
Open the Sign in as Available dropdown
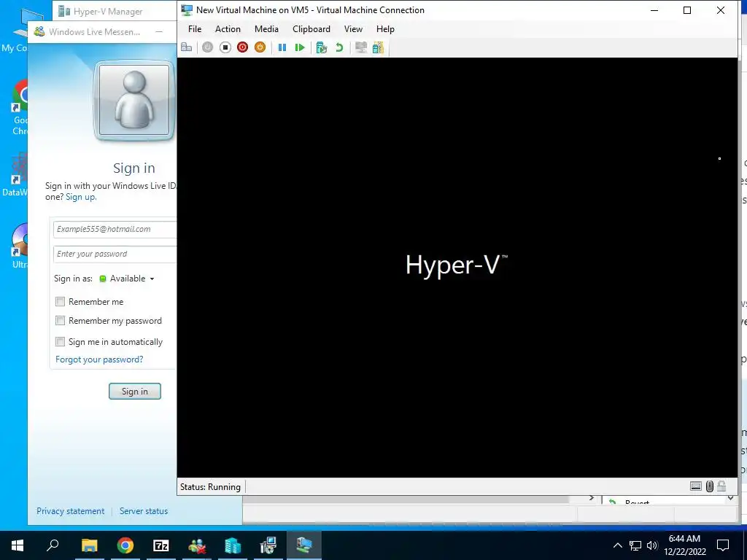[127, 279]
